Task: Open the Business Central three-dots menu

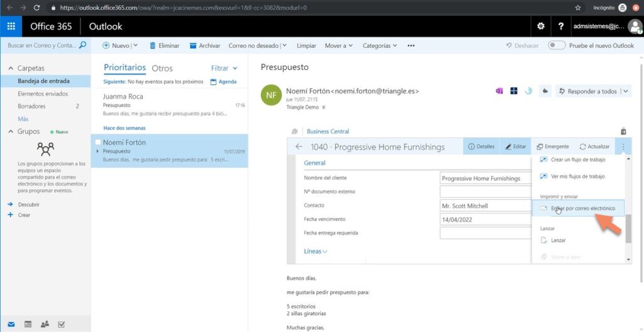Action: (623, 147)
